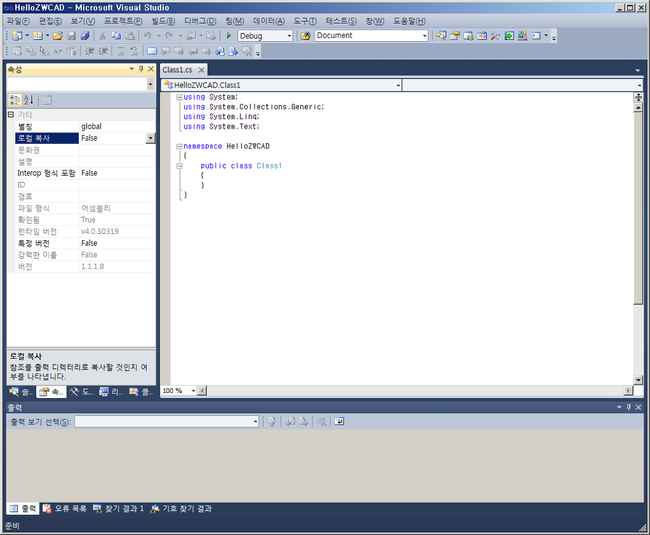Open the 파일(F) menu
650x535 pixels.
pos(18,21)
